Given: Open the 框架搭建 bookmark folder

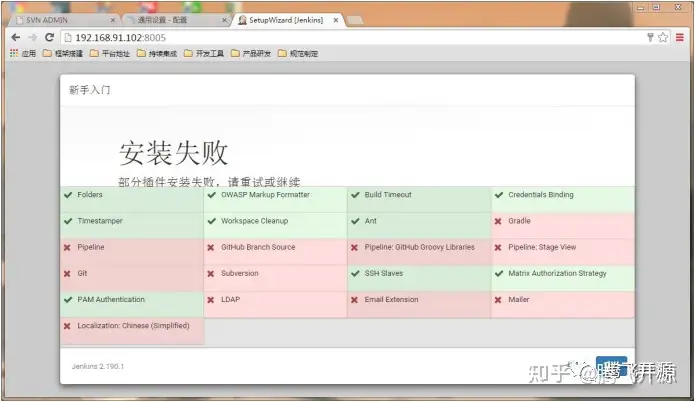Looking at the screenshot, I should [x=63, y=54].
